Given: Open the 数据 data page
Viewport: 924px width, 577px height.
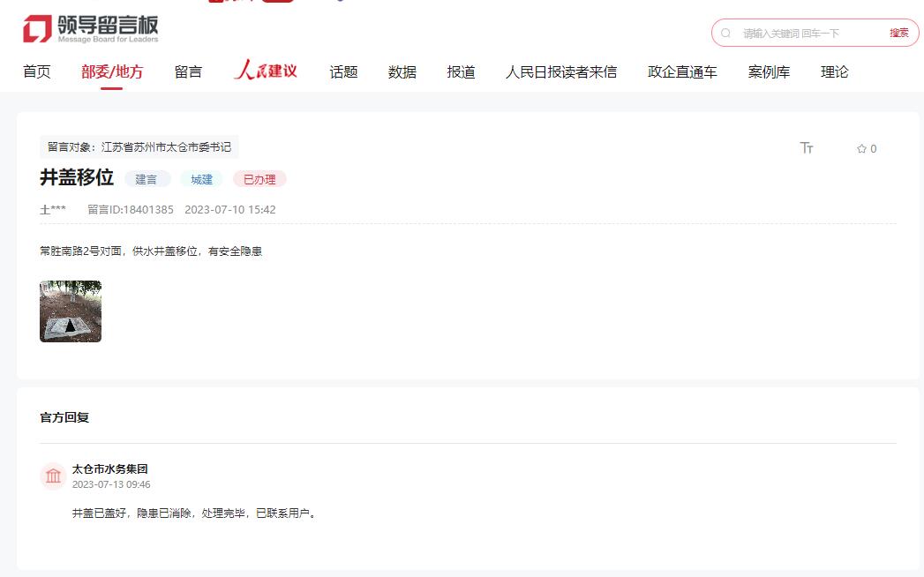Looking at the screenshot, I should 402,72.
